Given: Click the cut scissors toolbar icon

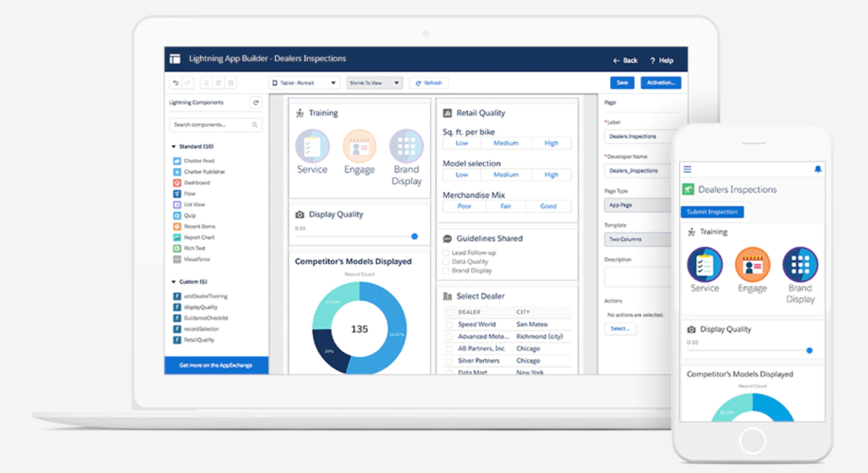Looking at the screenshot, I should pos(206,83).
